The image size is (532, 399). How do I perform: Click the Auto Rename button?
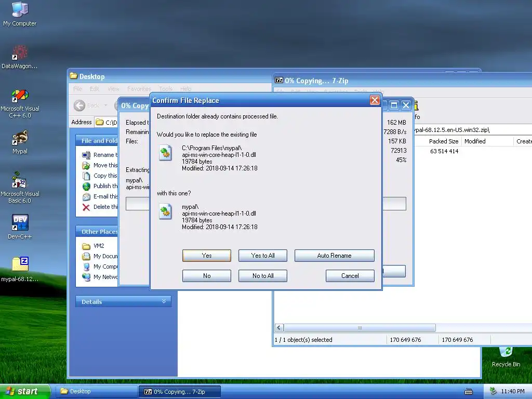pos(334,256)
